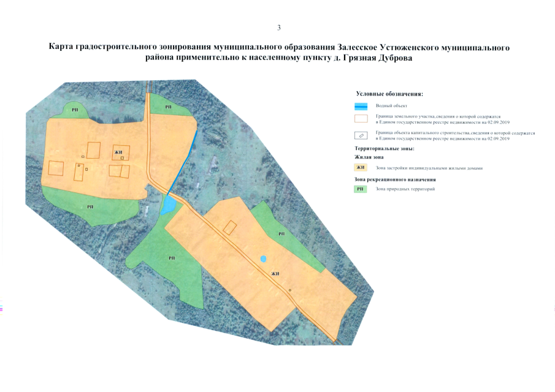Click the rotated parcel rectangle in southeastern zone
This screenshot has height=392, width=555.
[x=230, y=227]
